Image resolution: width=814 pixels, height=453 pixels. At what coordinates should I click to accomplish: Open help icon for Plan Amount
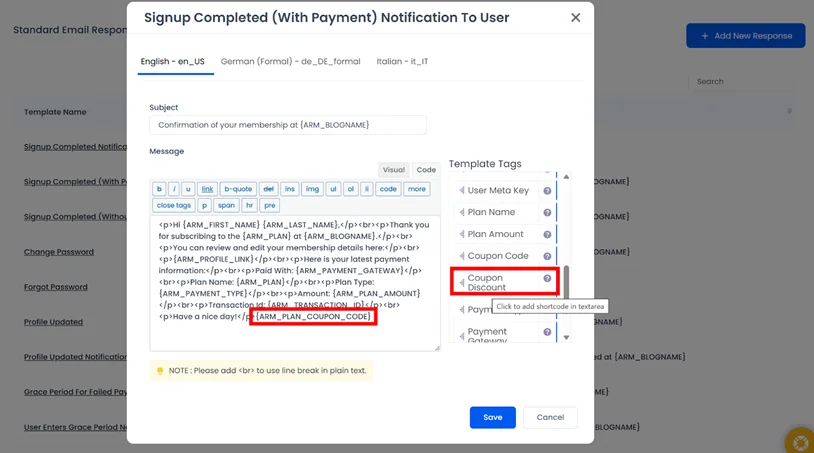coord(547,235)
